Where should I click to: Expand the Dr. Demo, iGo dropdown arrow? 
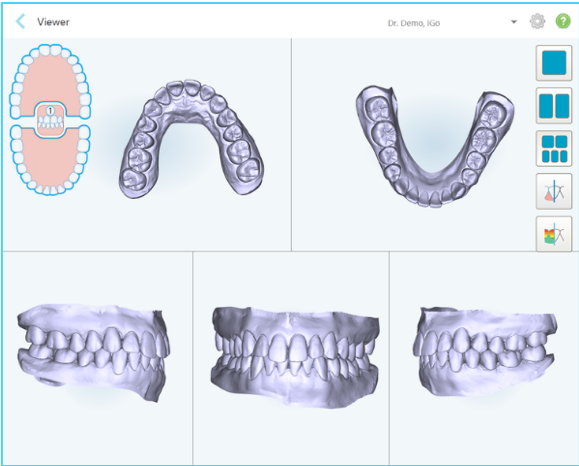click(x=514, y=22)
